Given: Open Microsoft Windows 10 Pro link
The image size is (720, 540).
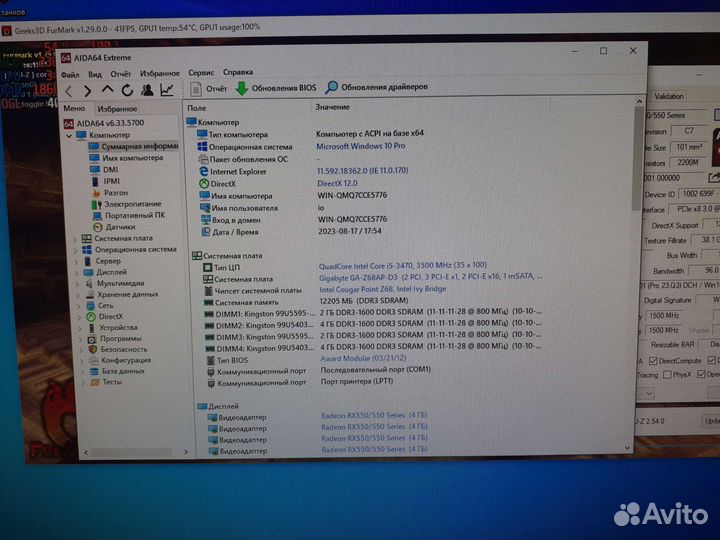Looking at the screenshot, I should coord(361,146).
